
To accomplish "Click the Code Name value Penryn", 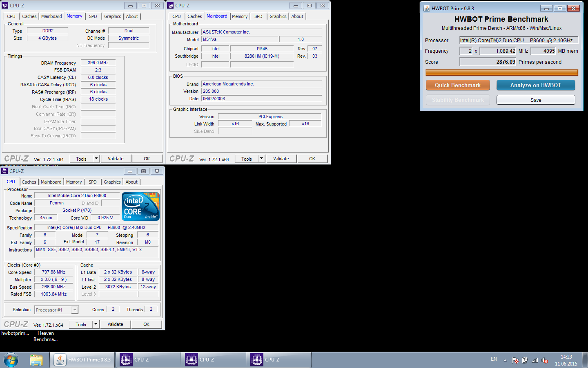I will pos(57,203).
